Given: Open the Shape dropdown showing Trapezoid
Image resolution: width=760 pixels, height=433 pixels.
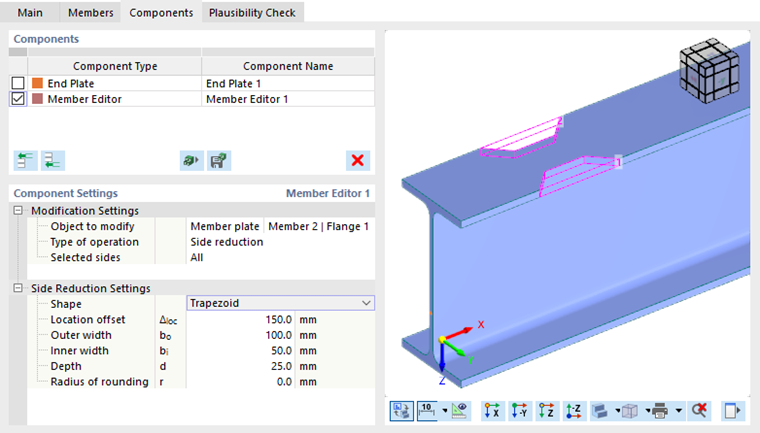Looking at the screenshot, I should coord(280,303).
